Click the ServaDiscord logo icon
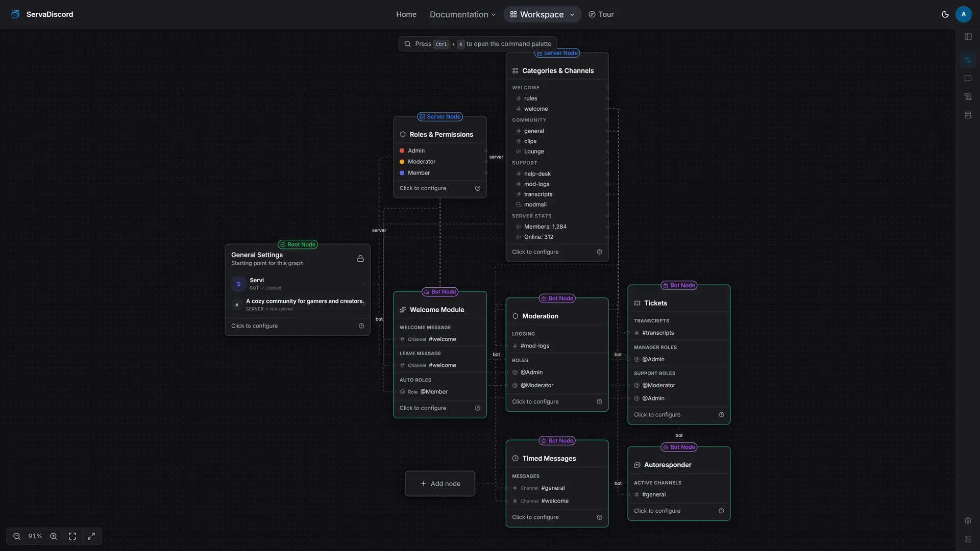The width and height of the screenshot is (980, 551). pyautogui.click(x=15, y=14)
